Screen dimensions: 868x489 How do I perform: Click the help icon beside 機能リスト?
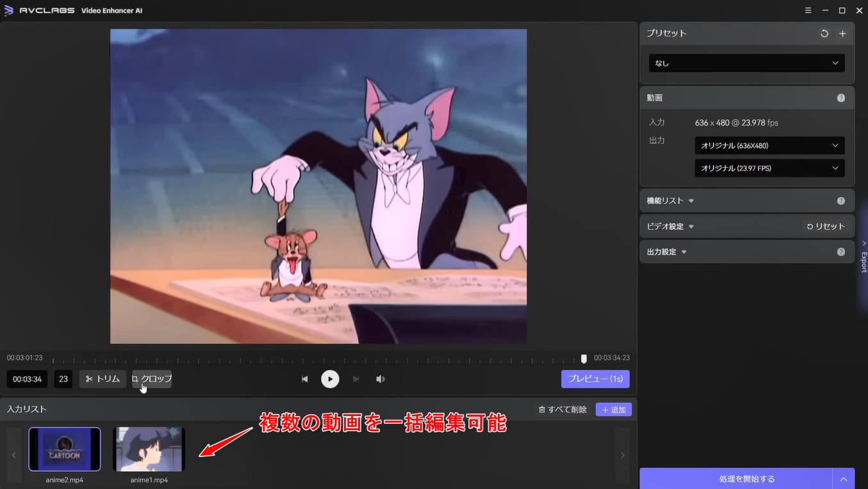coord(841,201)
